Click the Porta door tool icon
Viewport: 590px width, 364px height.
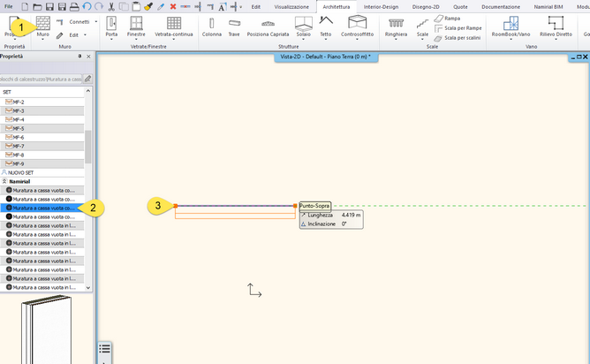click(111, 23)
